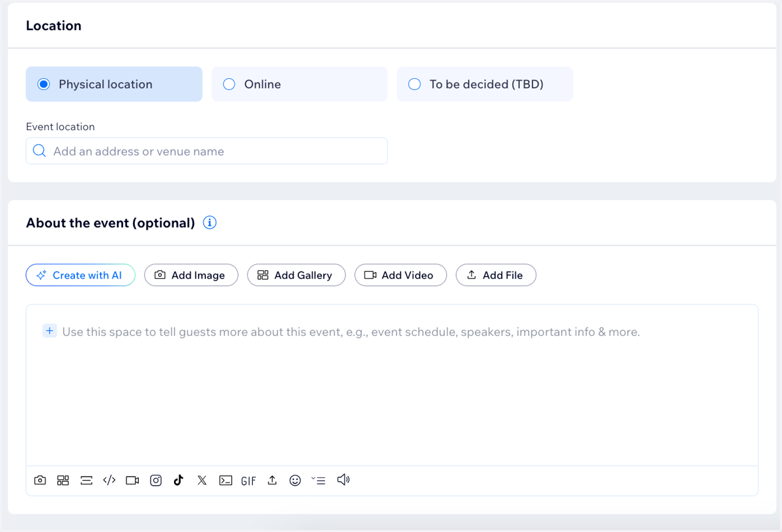Image resolution: width=782 pixels, height=532 pixels.
Task: Insert a gallery from the bottom toolbar
Action: [63, 481]
